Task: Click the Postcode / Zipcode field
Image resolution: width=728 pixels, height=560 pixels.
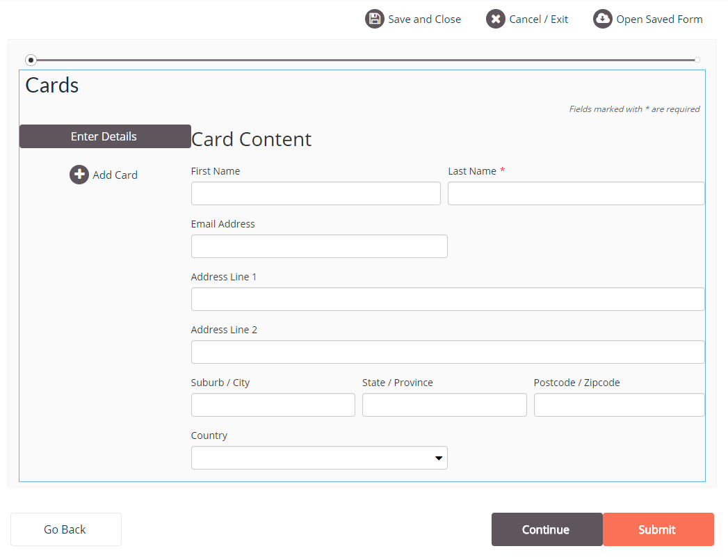Action: coord(619,405)
